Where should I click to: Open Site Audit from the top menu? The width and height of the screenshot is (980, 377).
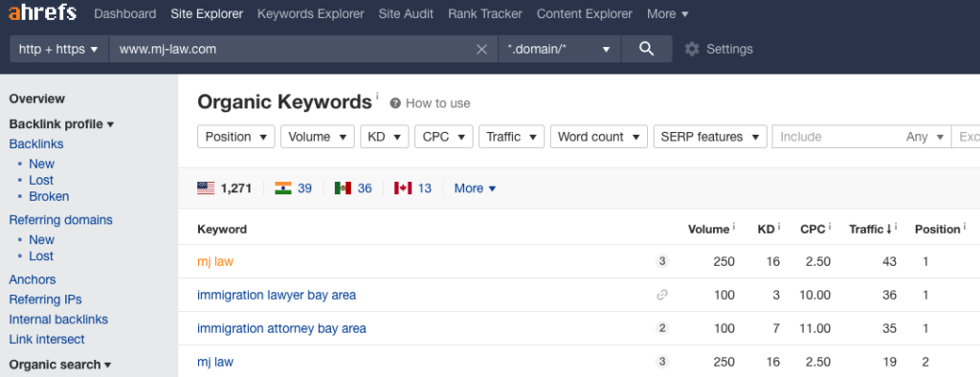pyautogui.click(x=406, y=13)
